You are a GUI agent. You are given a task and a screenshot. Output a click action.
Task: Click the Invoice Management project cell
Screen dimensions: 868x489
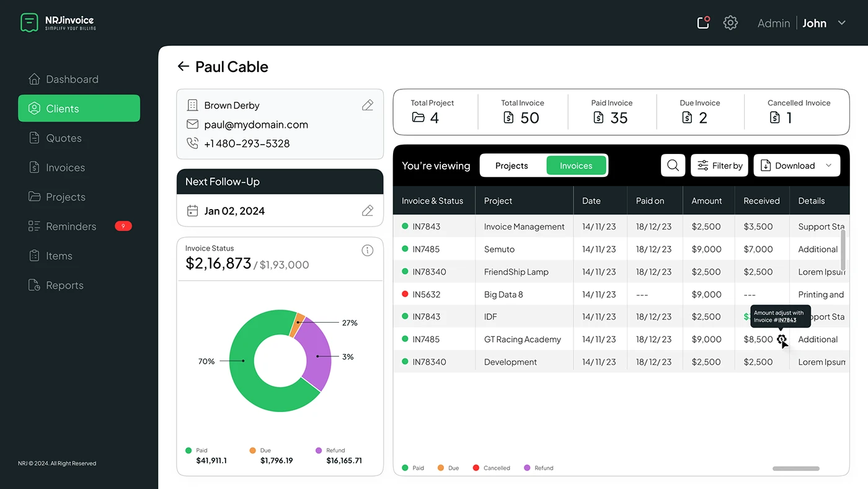point(524,227)
